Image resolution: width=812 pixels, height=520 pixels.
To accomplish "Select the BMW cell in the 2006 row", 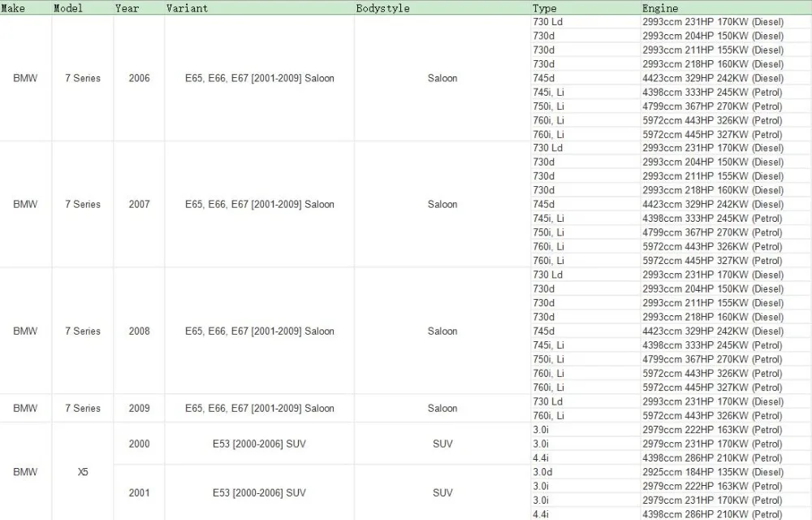I will [25, 78].
